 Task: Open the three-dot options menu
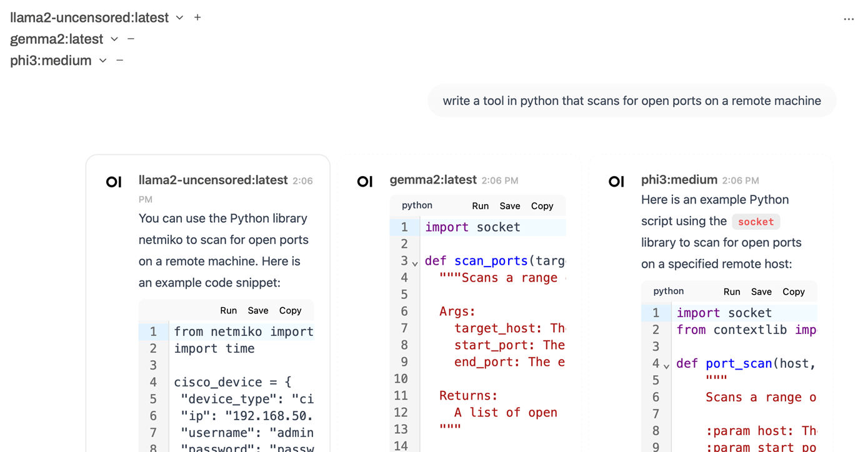coord(849,19)
